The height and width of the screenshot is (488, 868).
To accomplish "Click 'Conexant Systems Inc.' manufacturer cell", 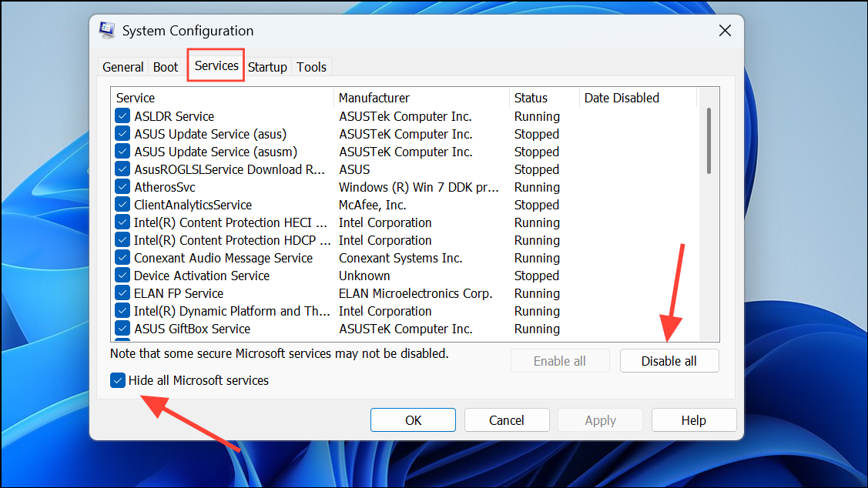I will [x=400, y=258].
